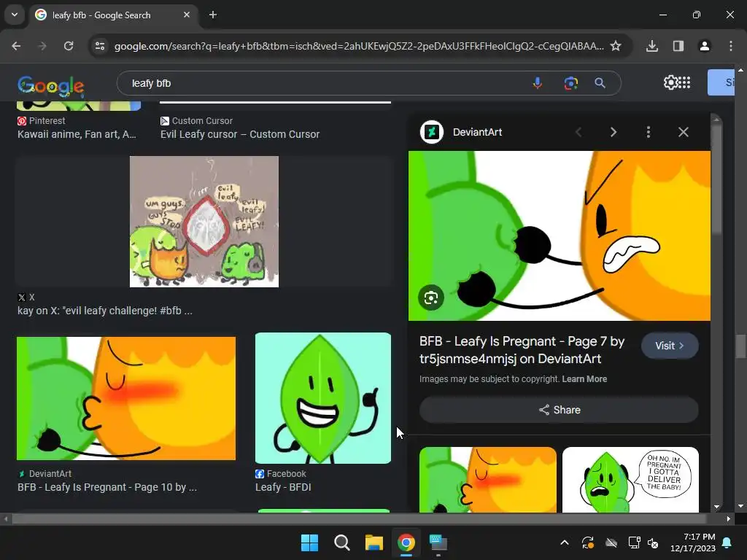Open DeviantArt source name in preview panel
Image resolution: width=747 pixels, height=560 pixels.
coord(477,132)
